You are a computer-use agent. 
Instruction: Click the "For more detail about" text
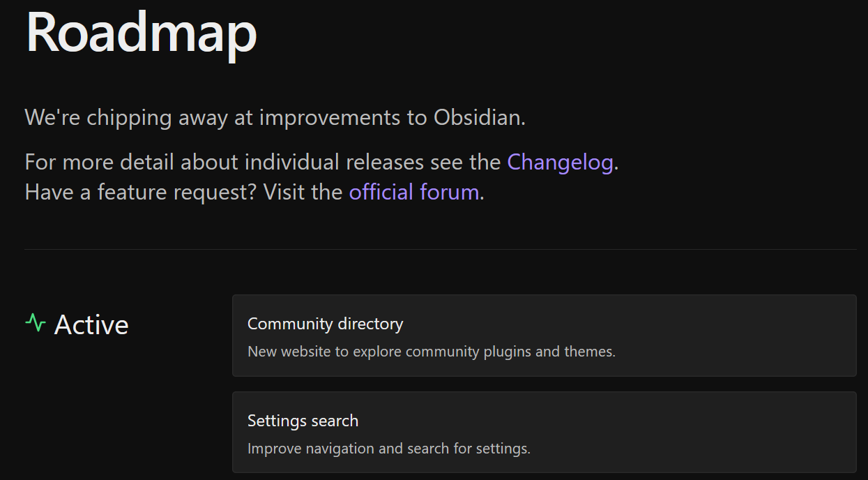point(132,163)
